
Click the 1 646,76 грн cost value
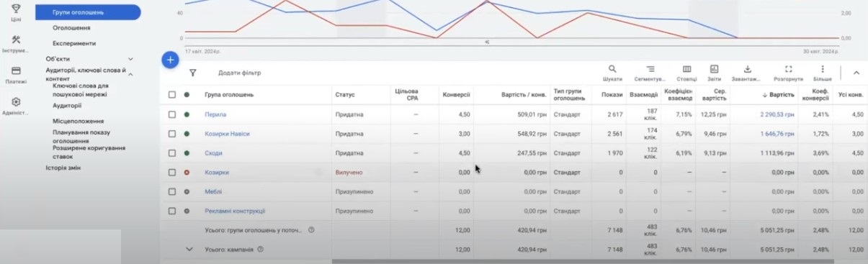(777, 134)
